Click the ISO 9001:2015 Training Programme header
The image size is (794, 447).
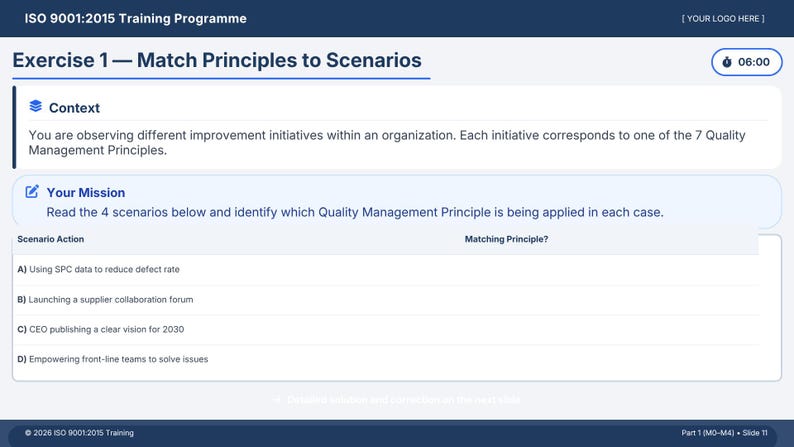click(136, 19)
